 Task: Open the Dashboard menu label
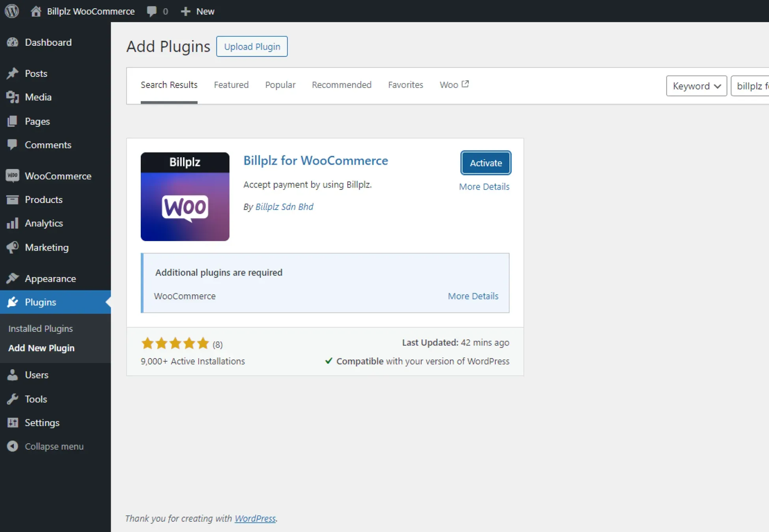point(48,42)
